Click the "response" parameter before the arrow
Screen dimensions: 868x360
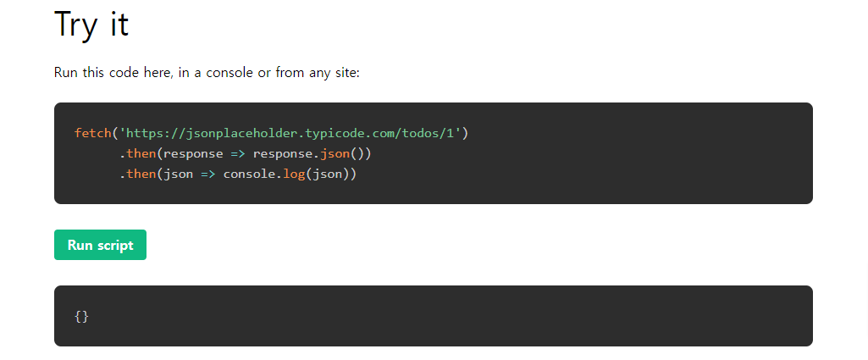(x=193, y=153)
